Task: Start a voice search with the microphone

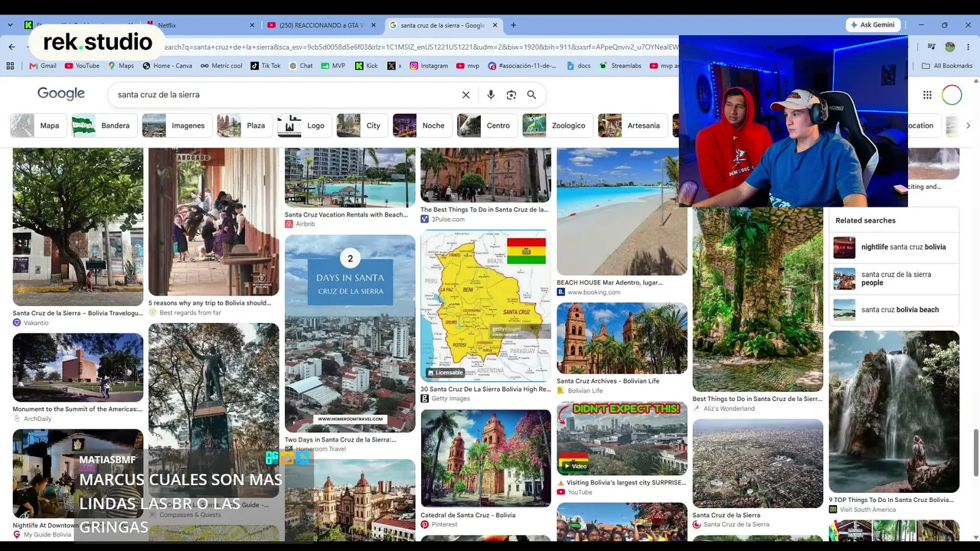Action: pyautogui.click(x=491, y=95)
